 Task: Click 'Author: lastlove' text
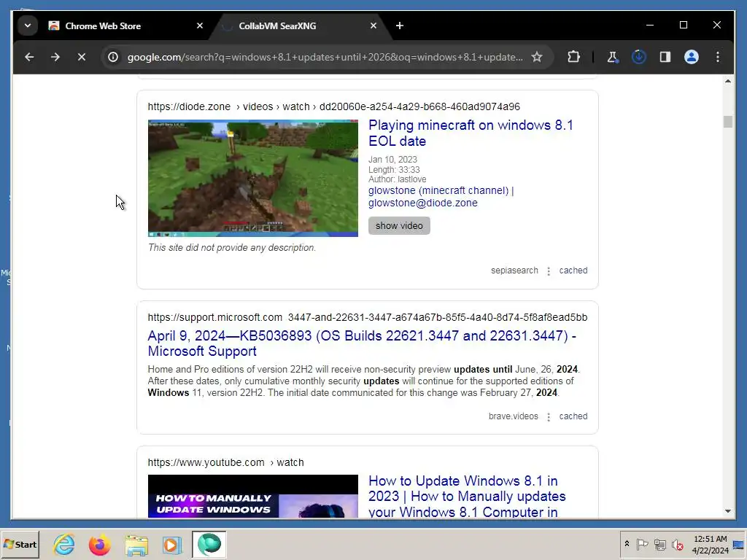pyautogui.click(x=397, y=179)
